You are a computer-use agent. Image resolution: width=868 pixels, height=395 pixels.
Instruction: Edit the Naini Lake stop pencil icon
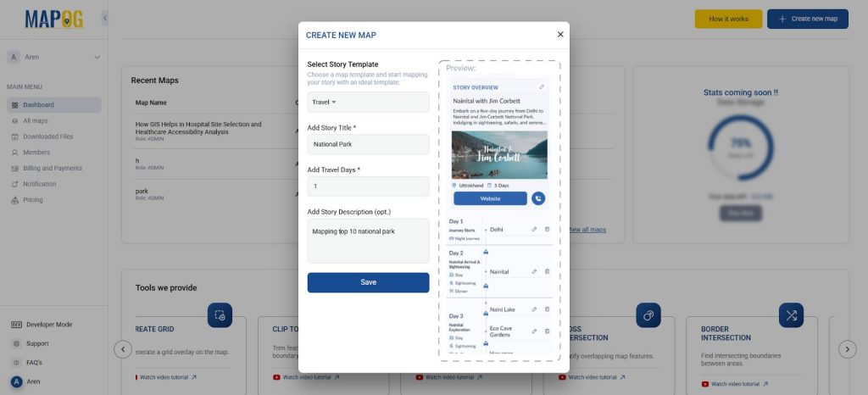click(534, 309)
